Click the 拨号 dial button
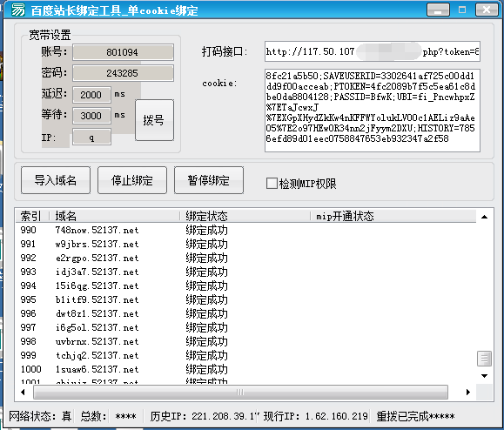The width and height of the screenshot is (504, 430). [x=154, y=120]
